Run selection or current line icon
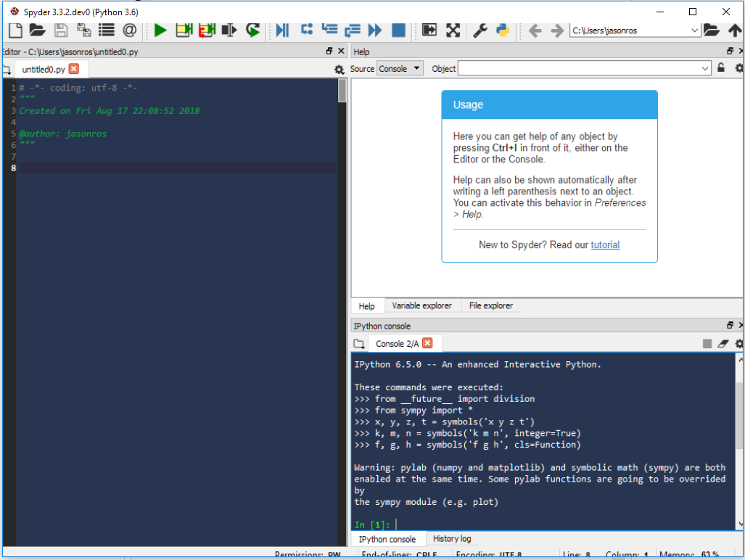 click(229, 30)
